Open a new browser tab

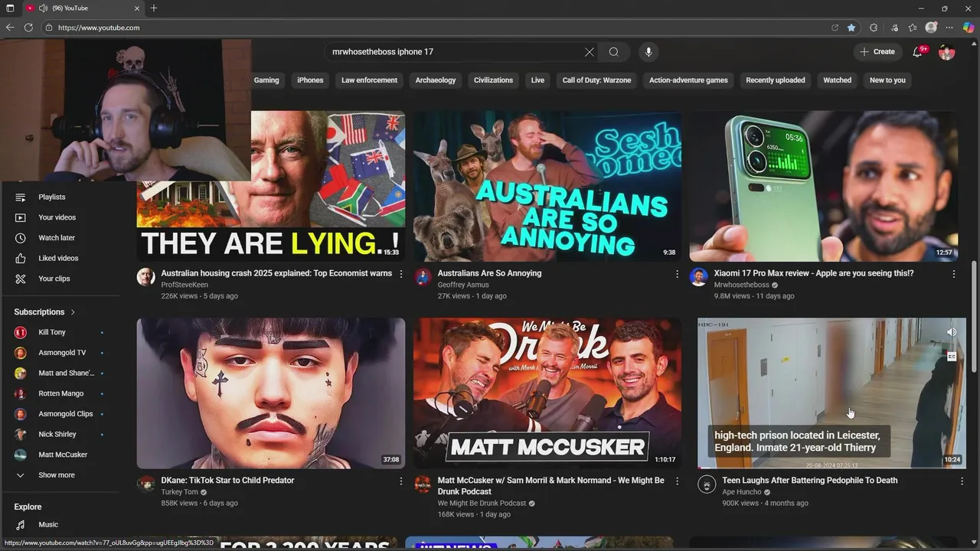(x=154, y=8)
